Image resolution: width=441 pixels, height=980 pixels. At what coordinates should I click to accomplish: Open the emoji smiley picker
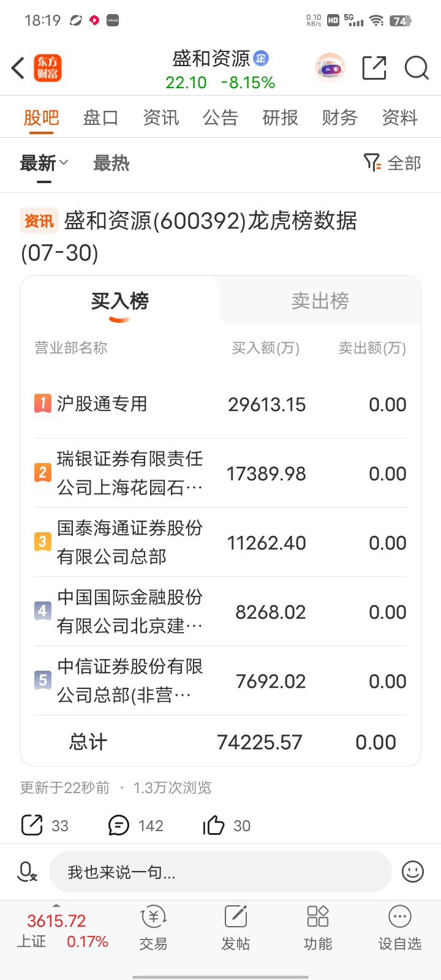pos(413,872)
